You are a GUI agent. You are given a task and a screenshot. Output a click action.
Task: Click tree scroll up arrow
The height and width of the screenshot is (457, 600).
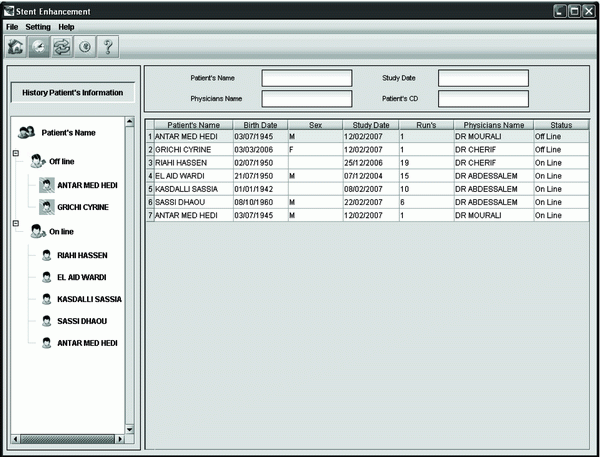tap(130, 122)
